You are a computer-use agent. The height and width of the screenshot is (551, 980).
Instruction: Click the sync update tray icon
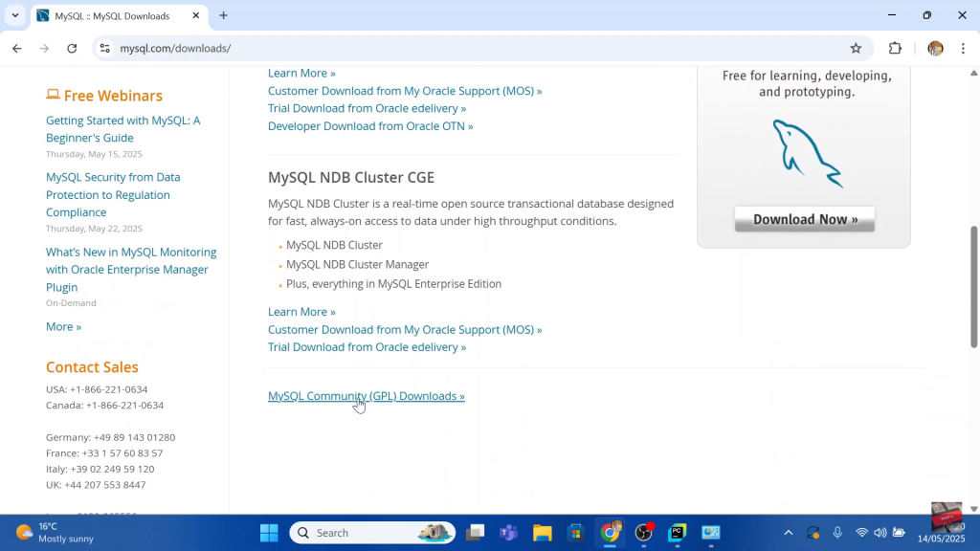click(813, 533)
